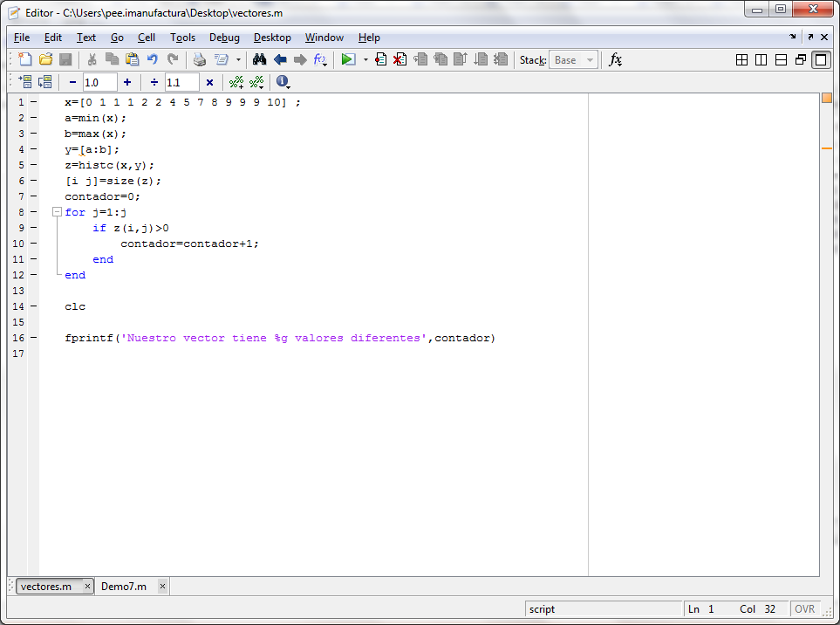The image size is (840, 625).
Task: Insert cell break icon with plus
Action: point(236,82)
